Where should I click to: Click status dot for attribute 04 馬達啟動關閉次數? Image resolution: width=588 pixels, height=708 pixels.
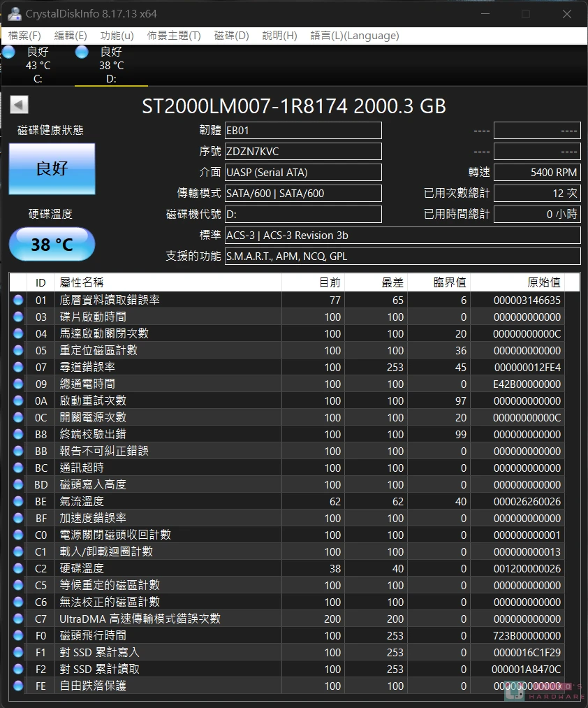18,333
